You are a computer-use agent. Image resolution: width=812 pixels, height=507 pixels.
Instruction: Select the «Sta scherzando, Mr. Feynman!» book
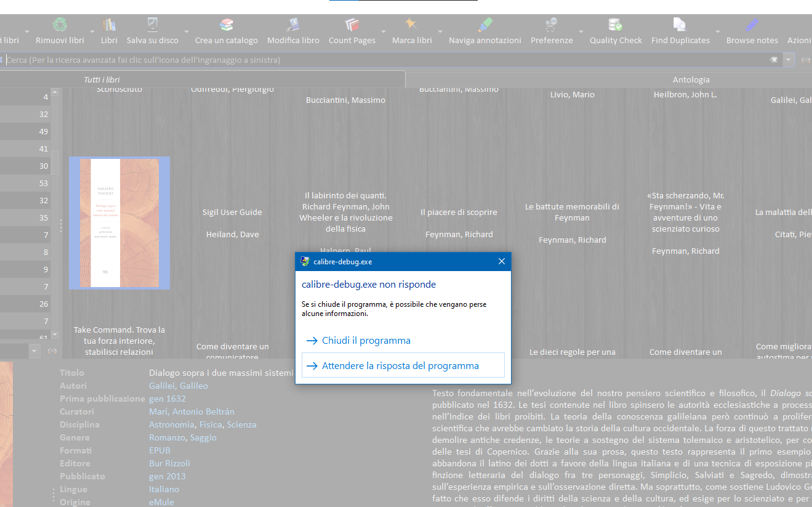[x=686, y=212]
